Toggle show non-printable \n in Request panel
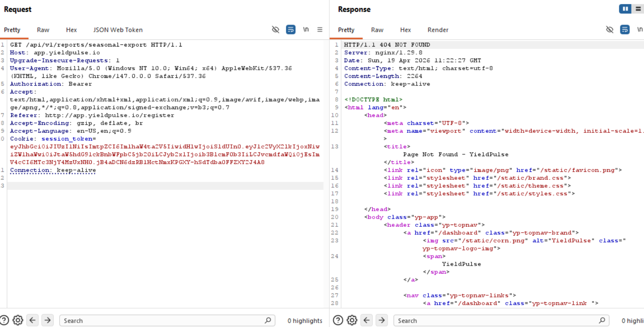The image size is (644, 327). [306, 30]
